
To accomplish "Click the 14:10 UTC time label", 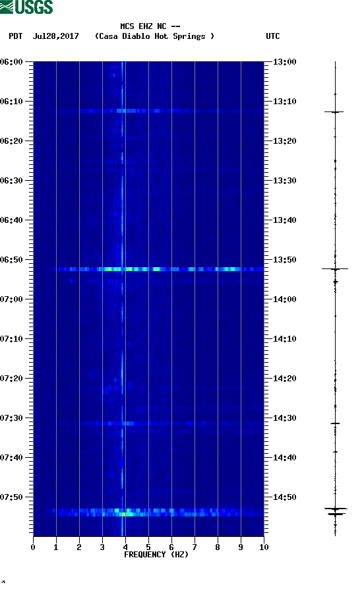I will pyautogui.click(x=285, y=339).
